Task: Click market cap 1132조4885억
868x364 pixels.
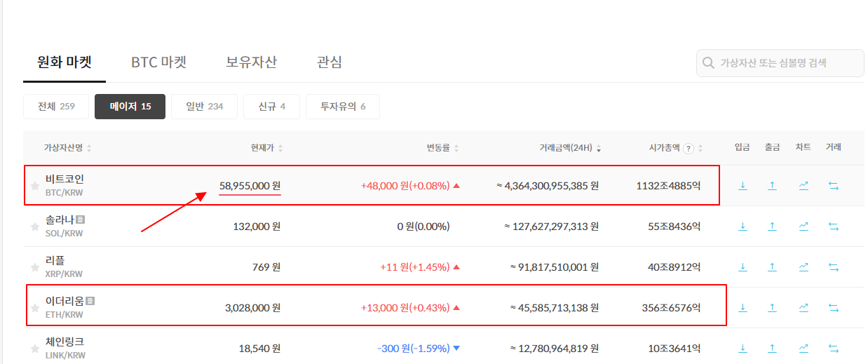Action: pos(668,186)
